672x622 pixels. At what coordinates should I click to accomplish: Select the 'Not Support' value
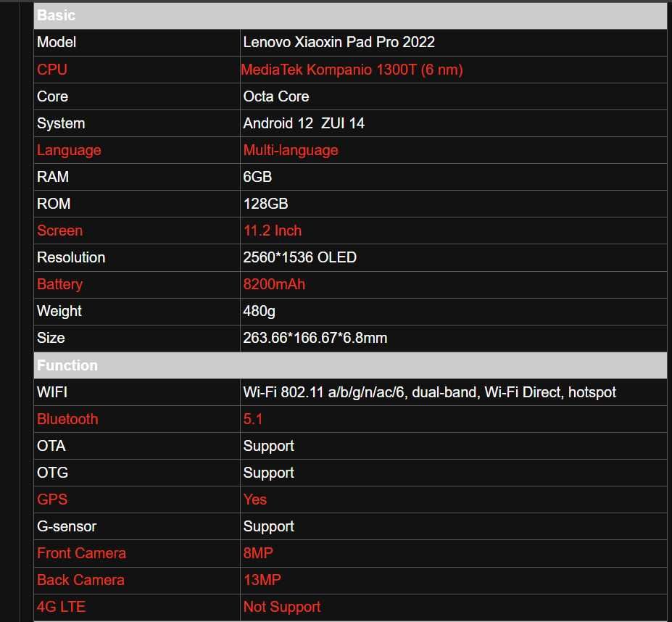281,608
